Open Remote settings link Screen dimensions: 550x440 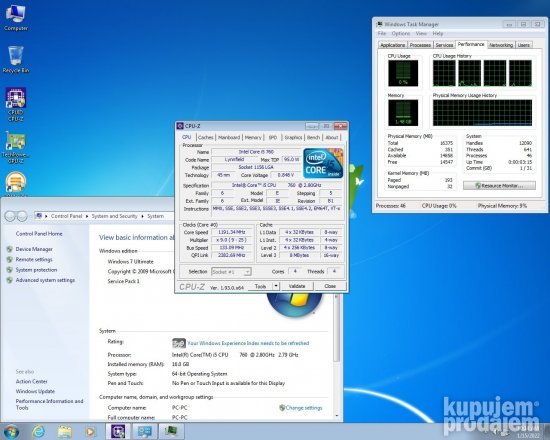[x=34, y=259]
